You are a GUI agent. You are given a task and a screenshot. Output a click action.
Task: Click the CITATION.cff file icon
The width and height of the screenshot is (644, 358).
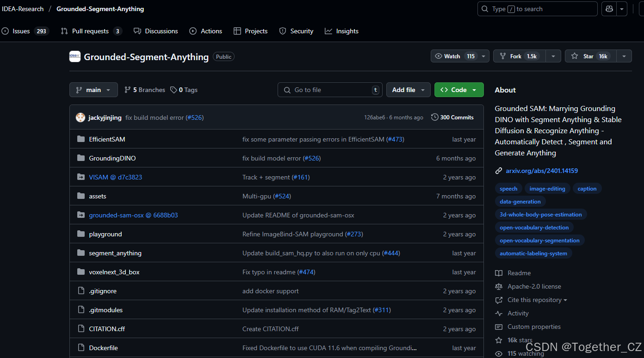tap(81, 329)
